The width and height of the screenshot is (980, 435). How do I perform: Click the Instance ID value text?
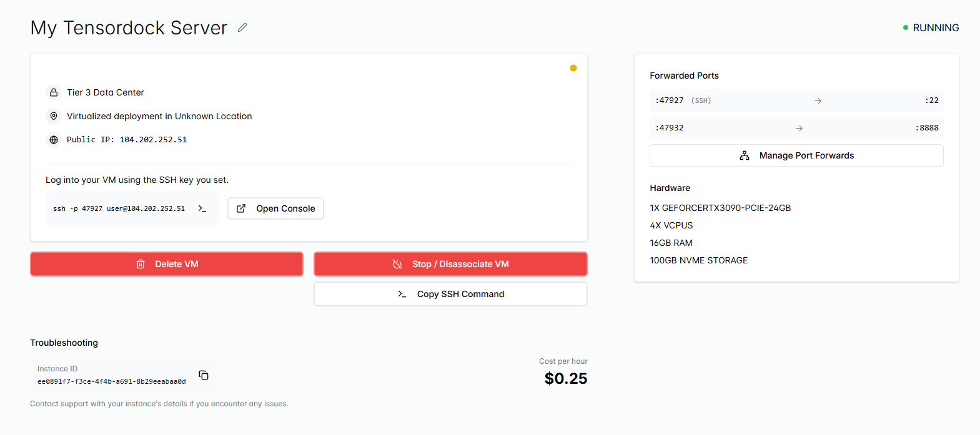111,381
